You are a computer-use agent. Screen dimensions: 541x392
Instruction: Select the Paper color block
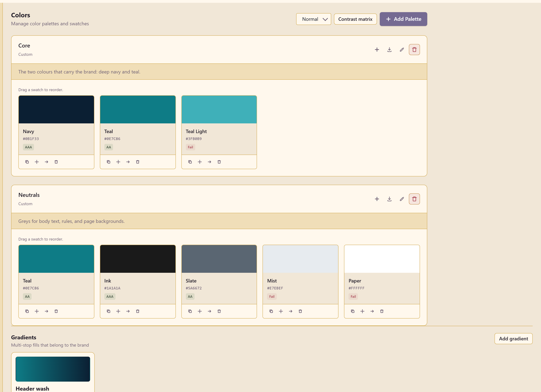(x=382, y=259)
